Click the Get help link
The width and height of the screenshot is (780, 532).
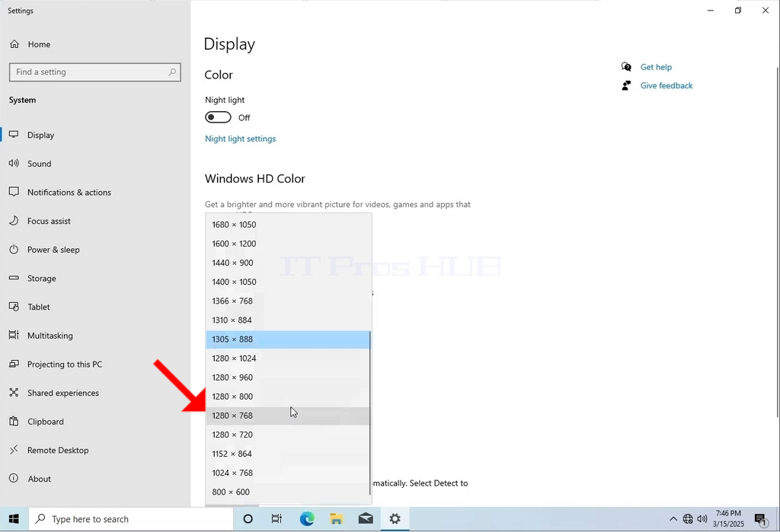656,67
